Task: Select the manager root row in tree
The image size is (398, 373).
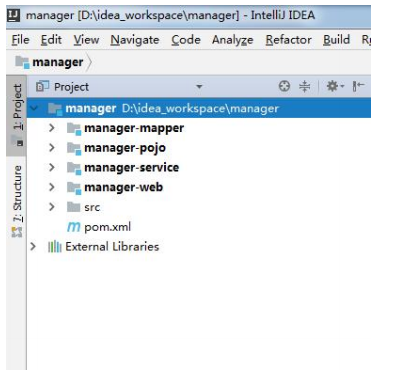Action: pos(199,108)
